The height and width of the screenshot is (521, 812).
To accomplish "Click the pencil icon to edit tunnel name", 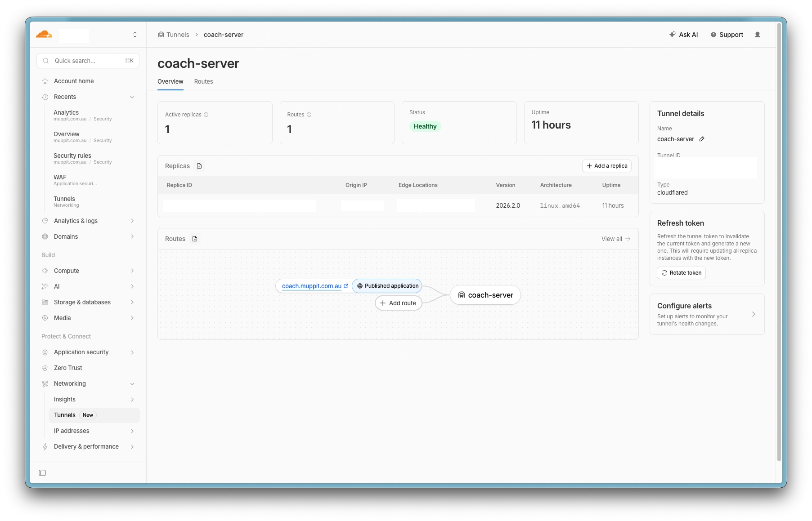I will (x=702, y=139).
